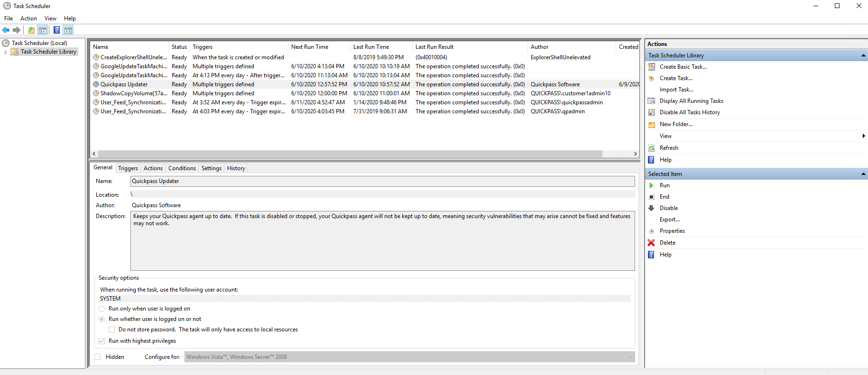Click the Disable down-arrow icon

pos(651,208)
